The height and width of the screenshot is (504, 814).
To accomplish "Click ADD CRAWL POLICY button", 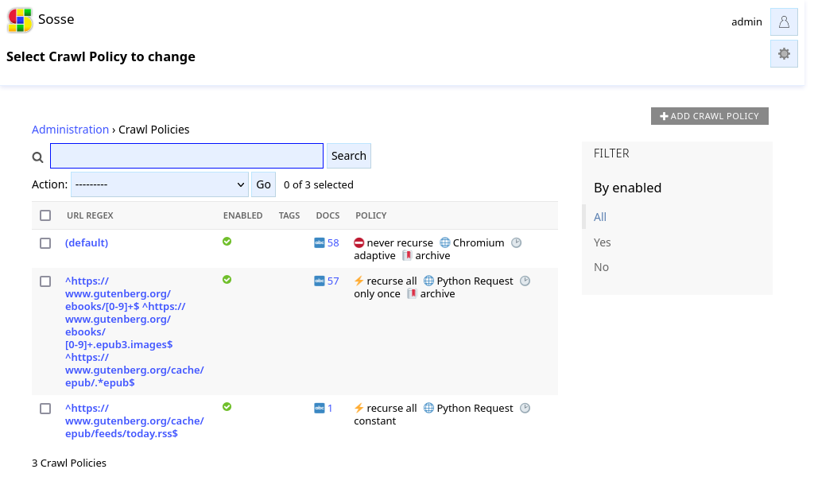I will tap(710, 116).
